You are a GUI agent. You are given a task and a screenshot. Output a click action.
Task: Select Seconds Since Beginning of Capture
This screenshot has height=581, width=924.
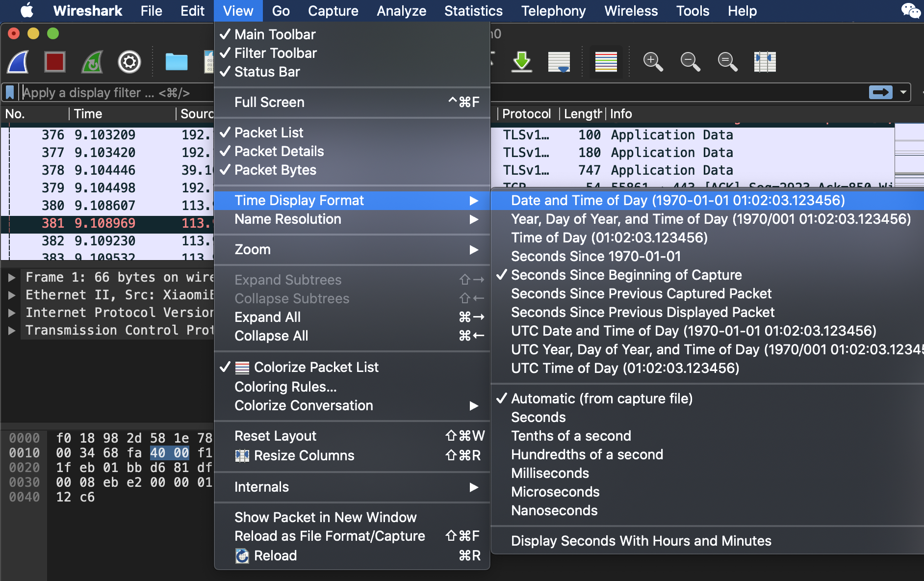point(707,275)
